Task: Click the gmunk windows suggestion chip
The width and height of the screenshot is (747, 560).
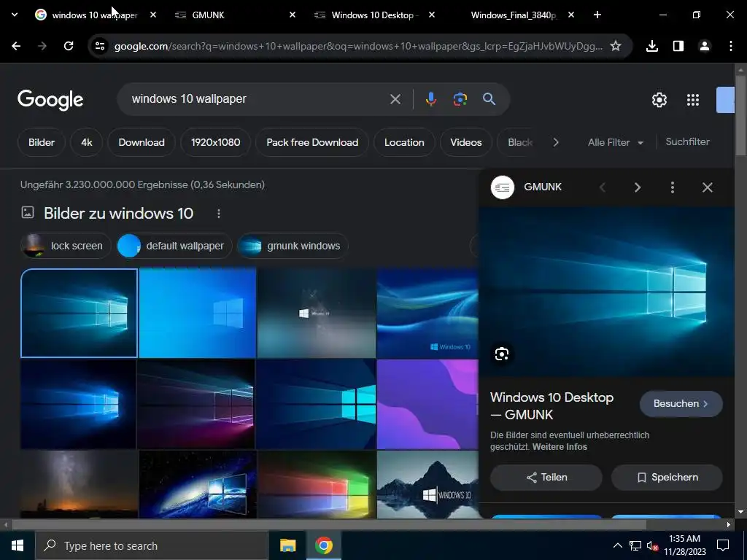Action: tap(293, 246)
